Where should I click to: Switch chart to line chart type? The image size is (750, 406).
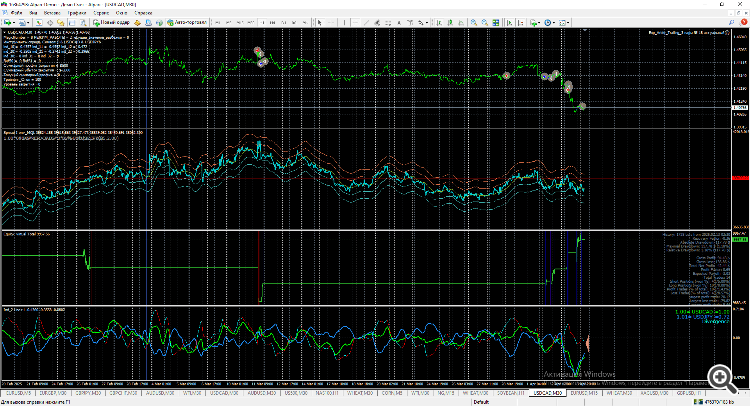[461, 22]
